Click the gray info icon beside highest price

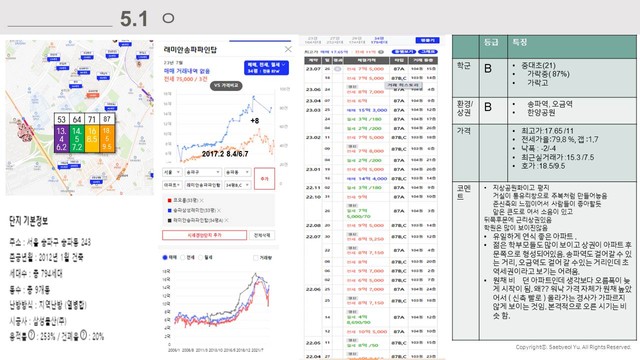point(380,52)
